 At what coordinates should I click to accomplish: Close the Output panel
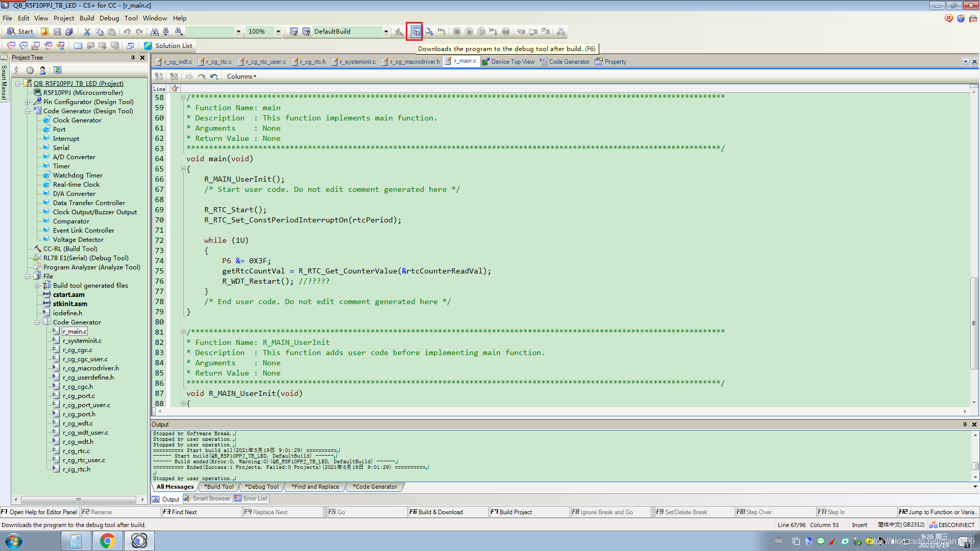[x=974, y=424]
